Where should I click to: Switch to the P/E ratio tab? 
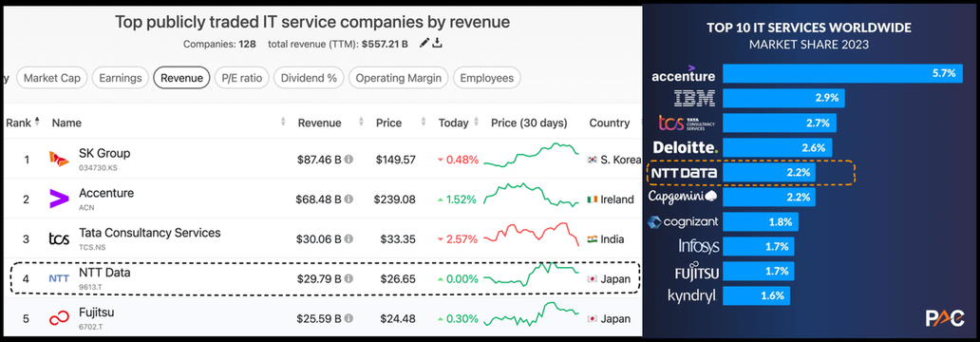pyautogui.click(x=241, y=78)
